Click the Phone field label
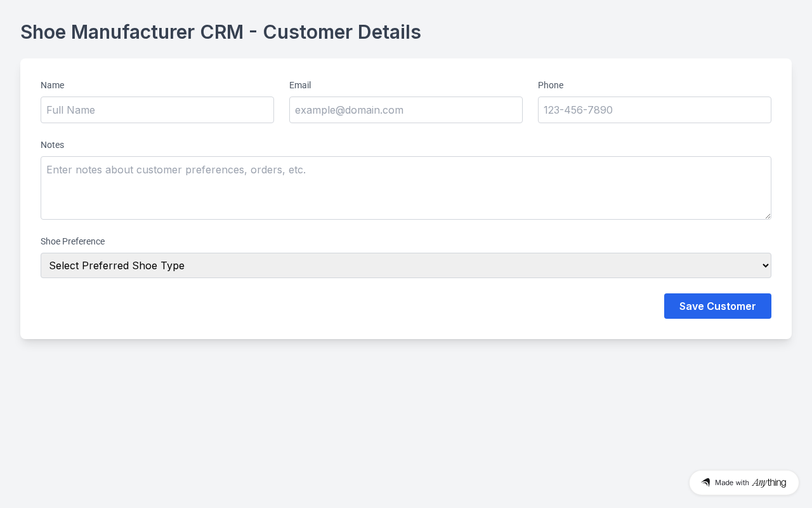 pos(551,85)
